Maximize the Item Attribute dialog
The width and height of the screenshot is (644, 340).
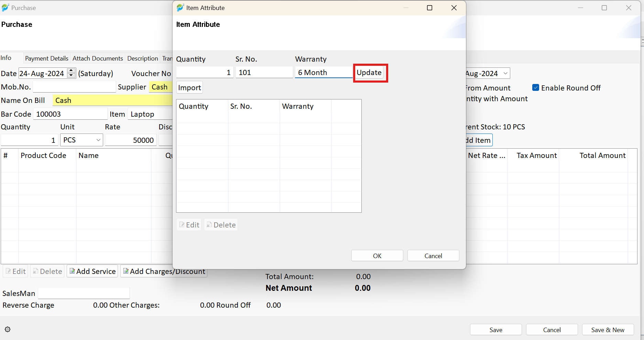429,8
